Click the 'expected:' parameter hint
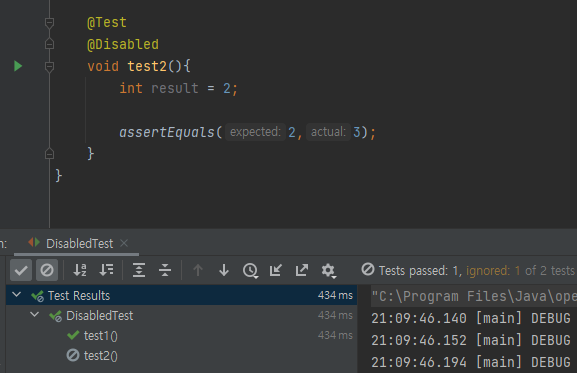The image size is (577, 373). coord(255,132)
